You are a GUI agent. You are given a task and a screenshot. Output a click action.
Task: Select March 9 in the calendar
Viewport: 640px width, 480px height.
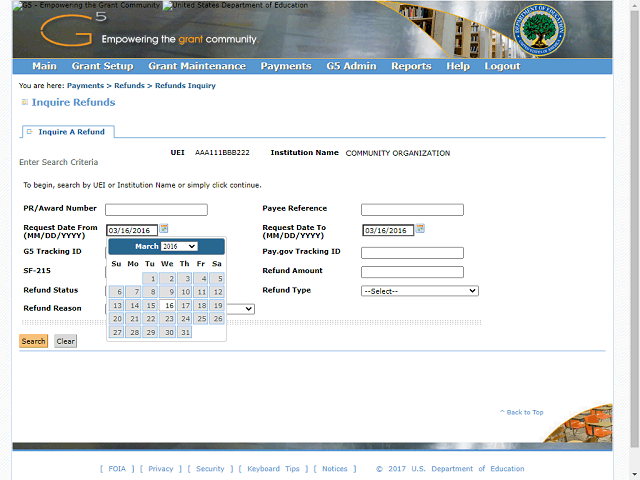167,292
